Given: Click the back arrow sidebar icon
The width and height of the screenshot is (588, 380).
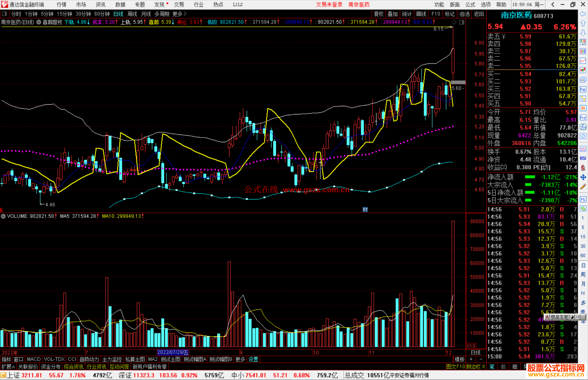Looking at the screenshot, I should click(x=583, y=14).
